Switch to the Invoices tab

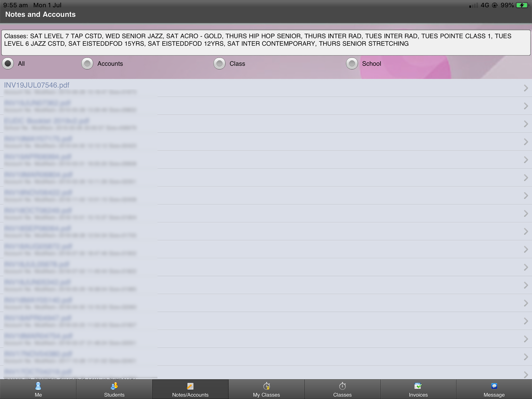click(418, 389)
